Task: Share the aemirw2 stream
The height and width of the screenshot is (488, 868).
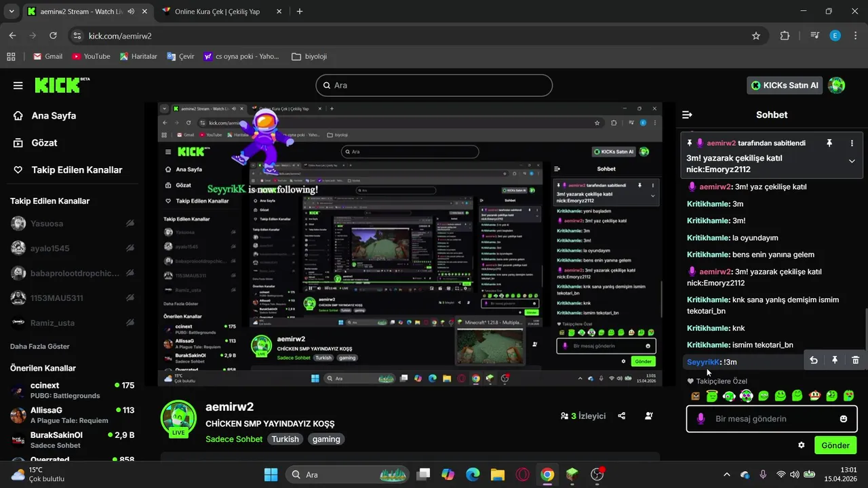Action: [622, 415]
